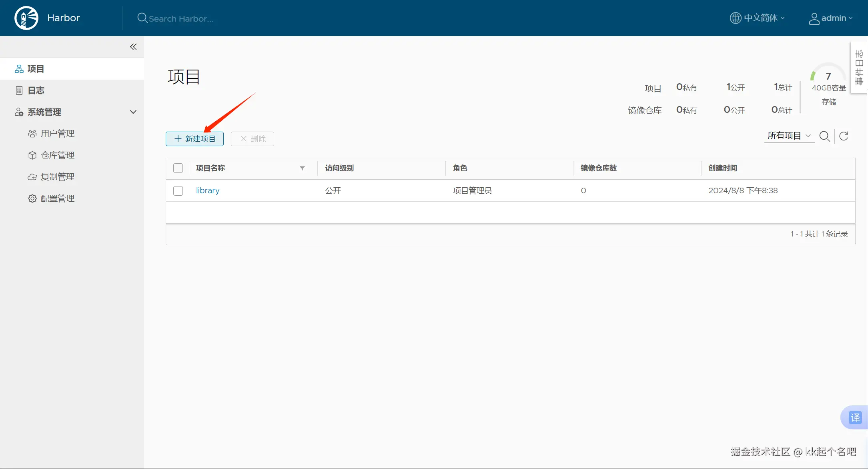Check the library project row checkbox

click(x=178, y=191)
